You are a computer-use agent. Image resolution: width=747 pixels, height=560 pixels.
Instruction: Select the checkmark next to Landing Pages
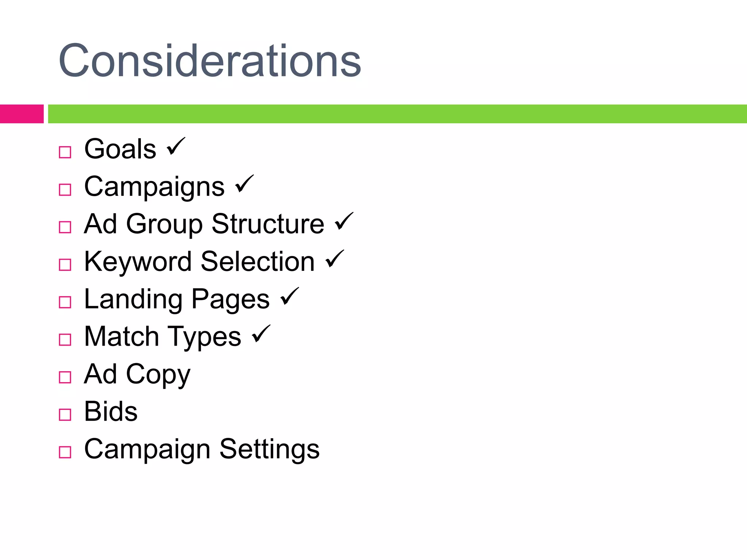(289, 297)
